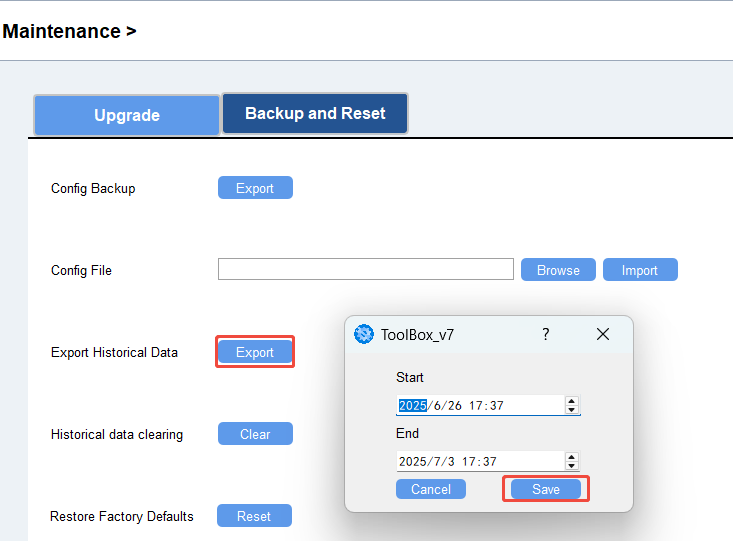Click the End date and time field
The height and width of the screenshot is (541, 733).
[x=480, y=461]
